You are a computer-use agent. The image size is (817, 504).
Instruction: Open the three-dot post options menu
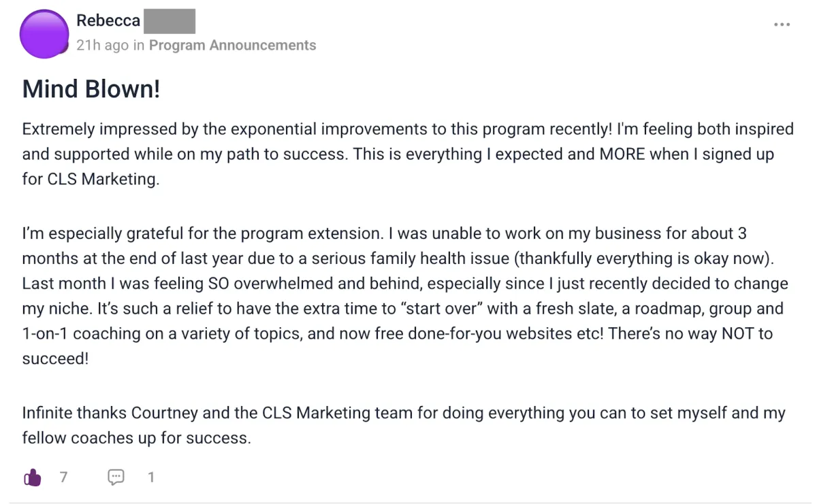click(x=782, y=24)
